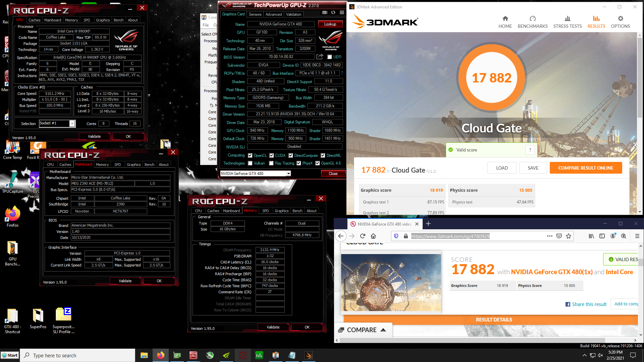This screenshot has height=362, width=644.
Task: Toggle the DirectCompute checkbox
Action: pos(291,156)
